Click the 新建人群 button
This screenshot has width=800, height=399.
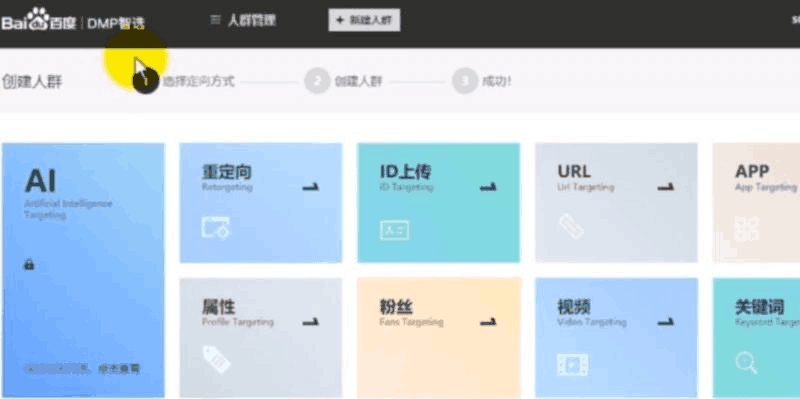click(364, 20)
